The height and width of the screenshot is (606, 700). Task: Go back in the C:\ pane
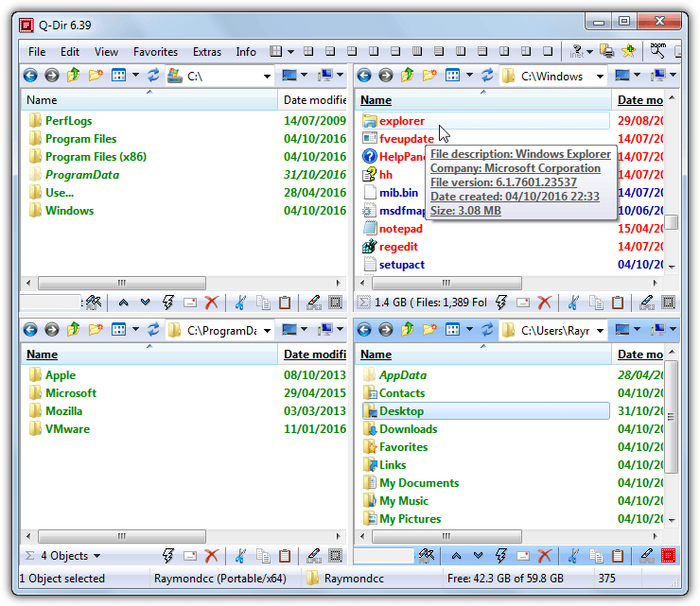point(30,76)
